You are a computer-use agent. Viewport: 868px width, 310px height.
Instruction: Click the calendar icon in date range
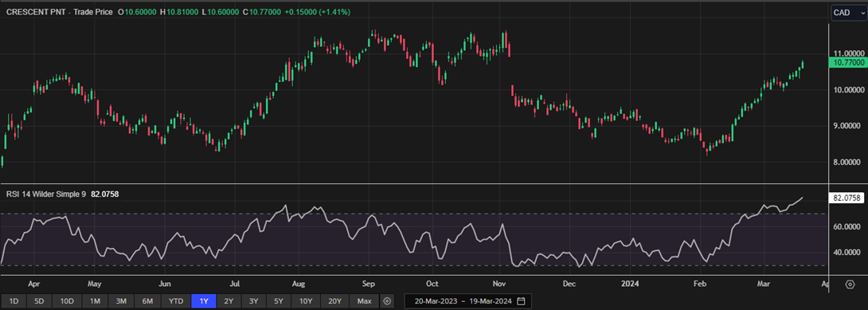(521, 301)
